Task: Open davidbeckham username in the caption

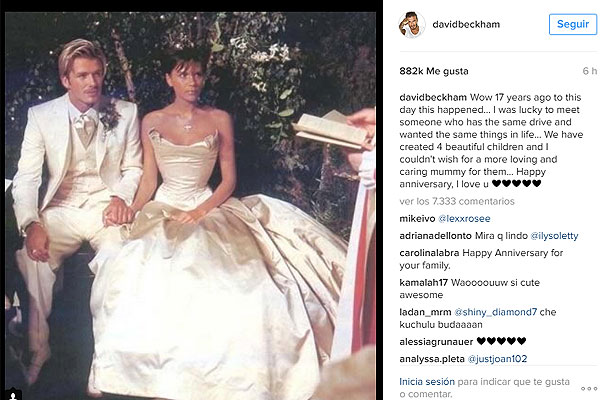Action: coord(433,97)
